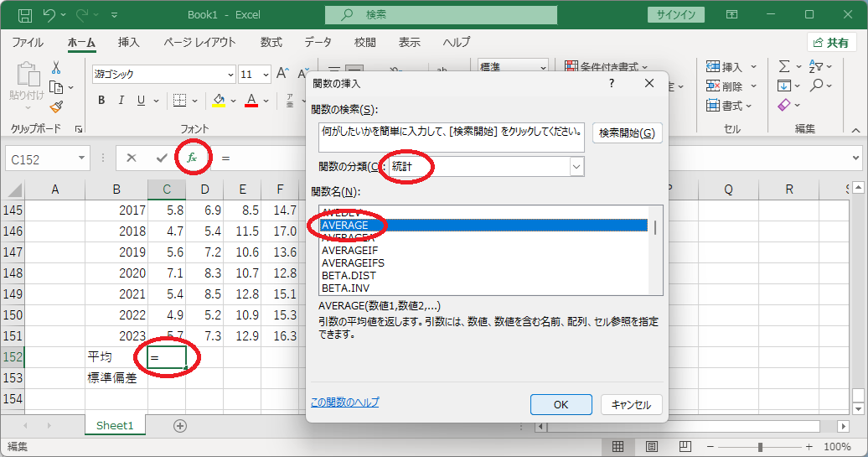Open the AutoSum sigma icon
Screen dimensions: 868x457
click(784, 66)
